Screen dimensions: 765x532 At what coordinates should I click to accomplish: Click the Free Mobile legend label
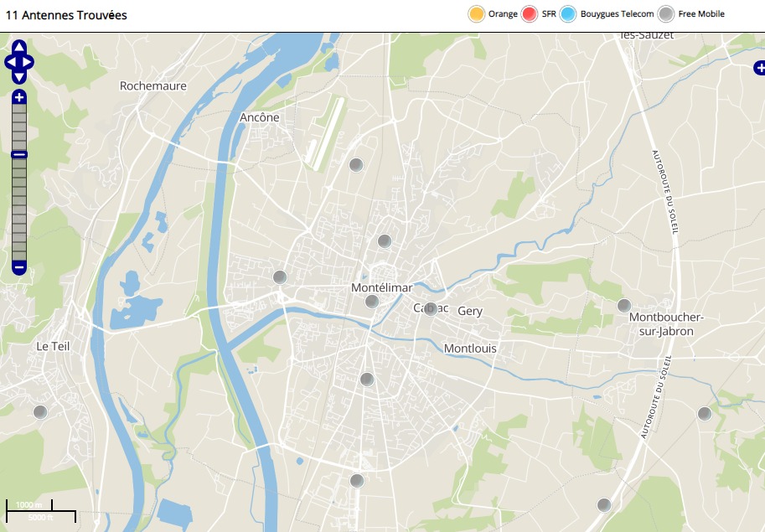[701, 13]
